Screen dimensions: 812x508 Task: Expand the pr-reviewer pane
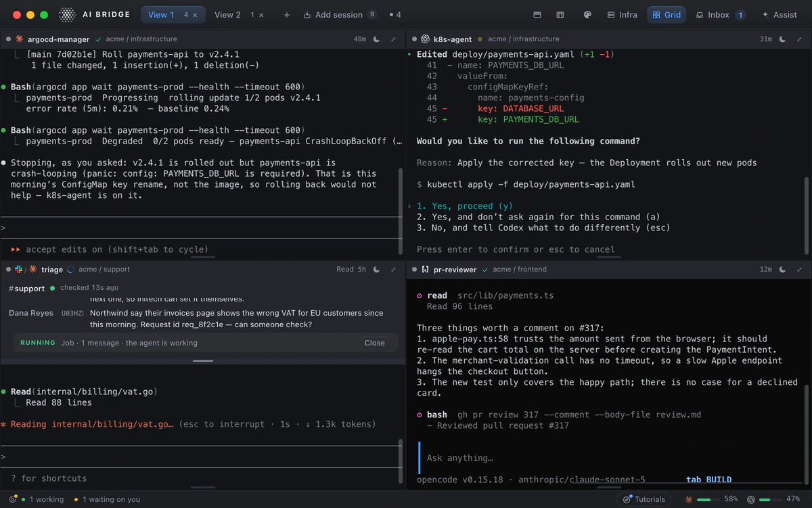[799, 269]
